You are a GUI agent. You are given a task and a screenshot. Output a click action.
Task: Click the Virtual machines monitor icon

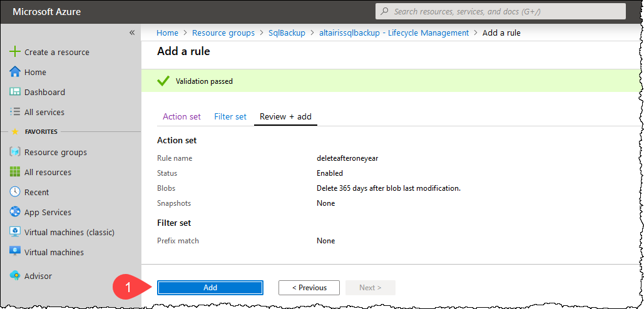click(15, 252)
